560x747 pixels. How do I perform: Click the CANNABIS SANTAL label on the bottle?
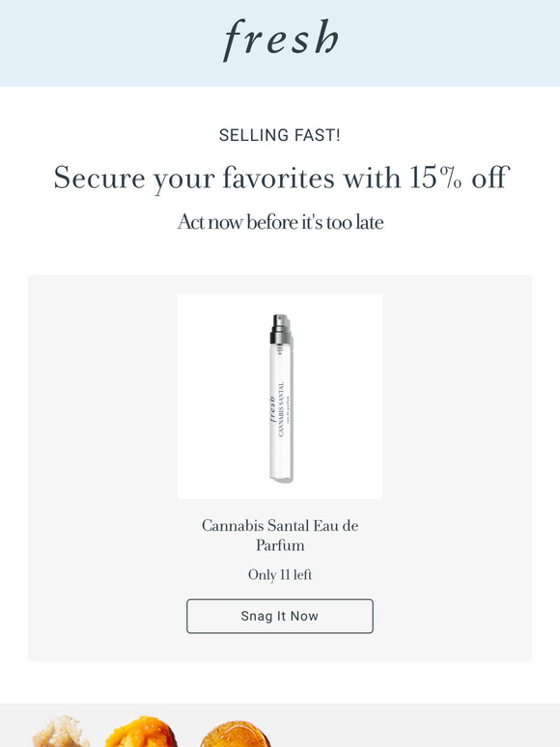(x=281, y=408)
